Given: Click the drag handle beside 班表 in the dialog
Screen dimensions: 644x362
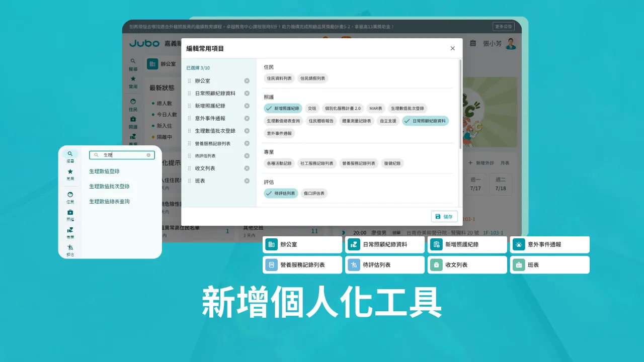Looking at the screenshot, I should coord(190,181).
